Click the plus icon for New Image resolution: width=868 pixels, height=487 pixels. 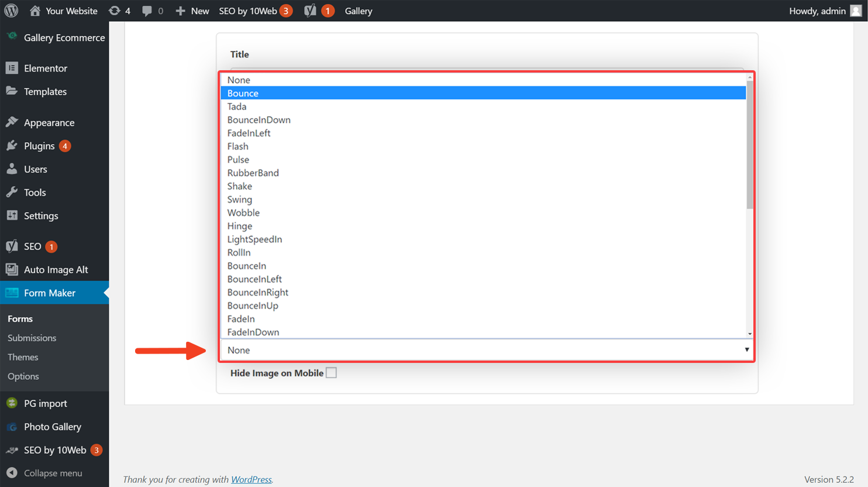pos(180,11)
